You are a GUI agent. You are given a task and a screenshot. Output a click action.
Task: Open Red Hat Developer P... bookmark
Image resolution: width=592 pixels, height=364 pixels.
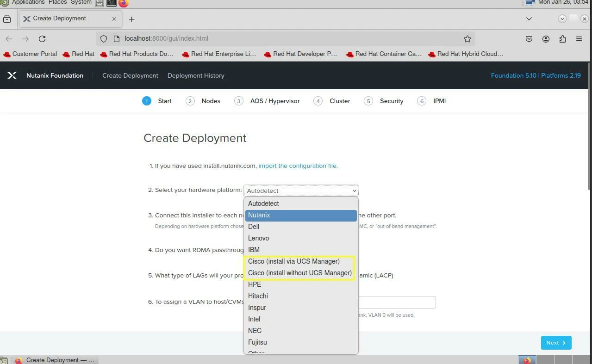tap(300, 54)
